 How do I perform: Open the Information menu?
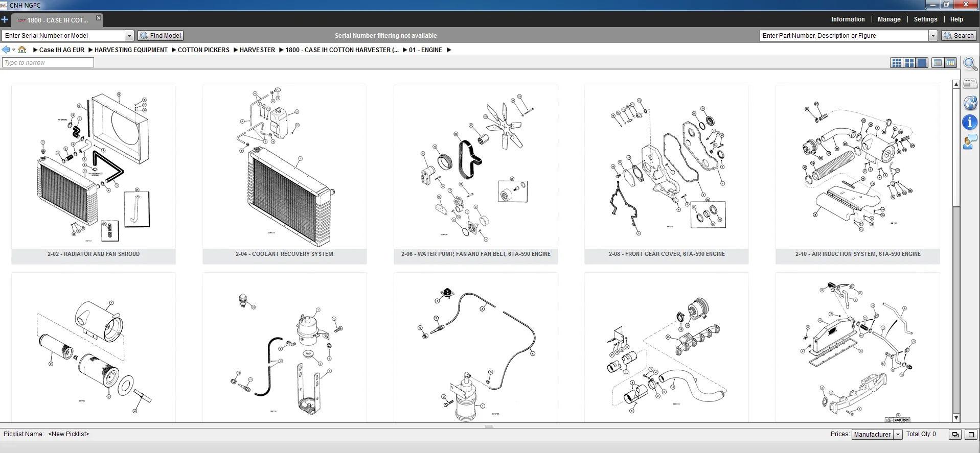848,19
